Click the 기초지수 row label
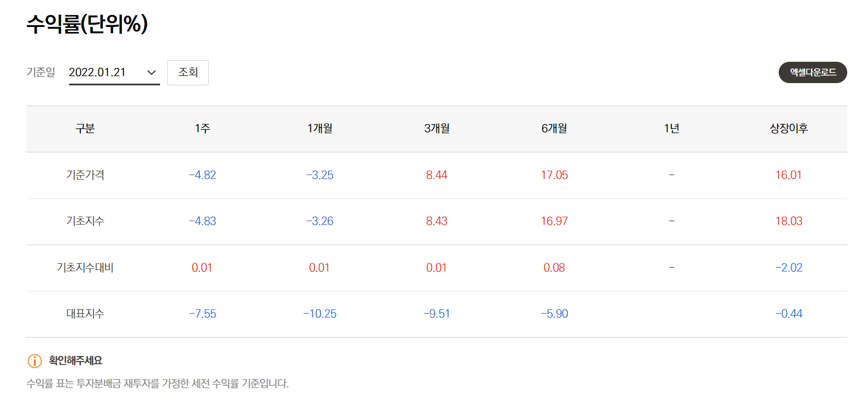This screenshot has width=868, height=411. pyautogui.click(x=85, y=221)
